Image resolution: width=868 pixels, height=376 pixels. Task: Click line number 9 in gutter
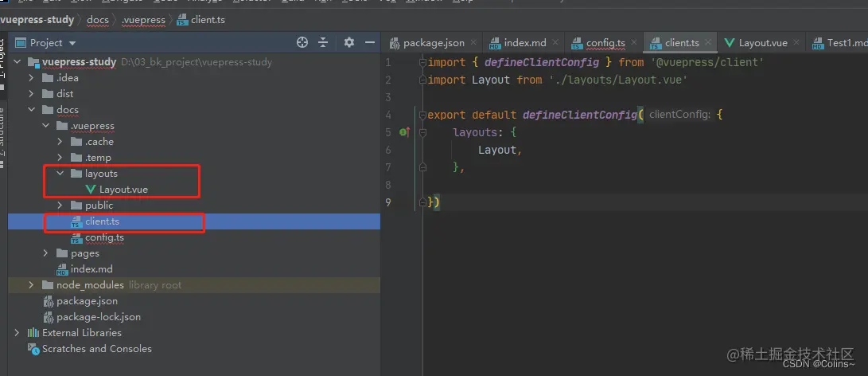point(388,202)
